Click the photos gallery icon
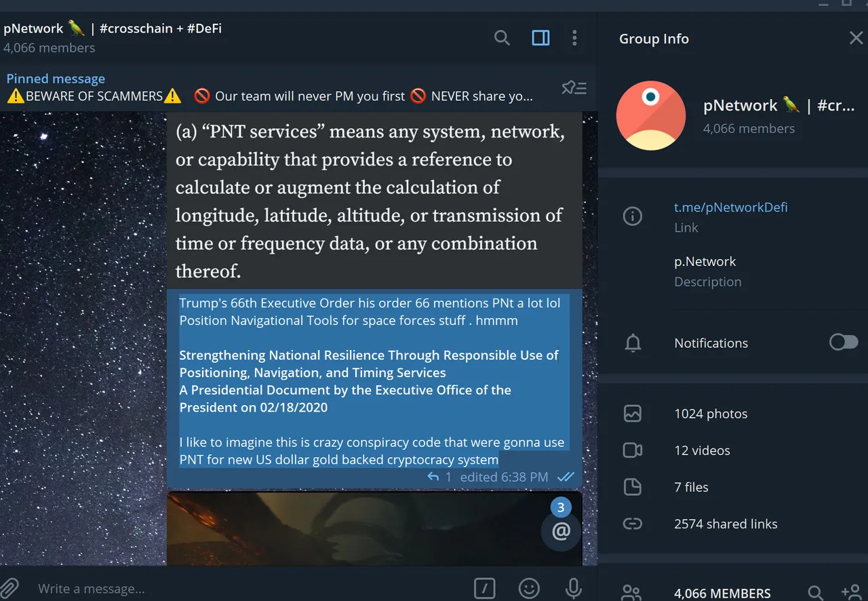 (x=633, y=413)
